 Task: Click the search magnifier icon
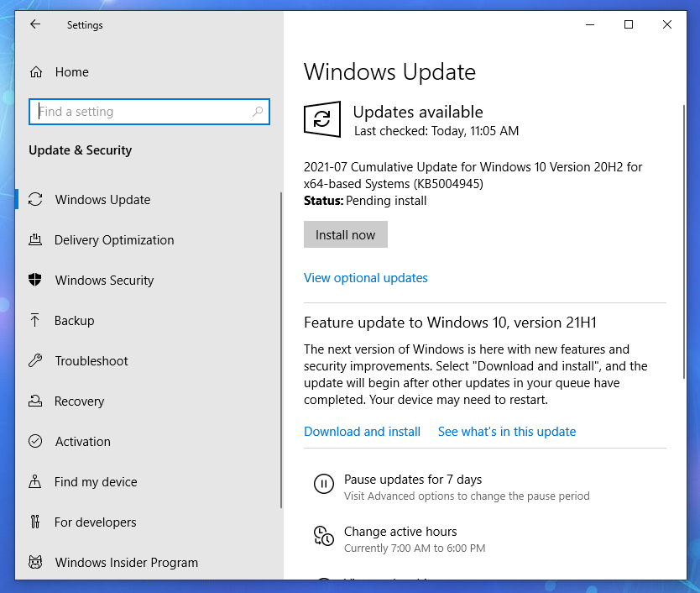[258, 111]
